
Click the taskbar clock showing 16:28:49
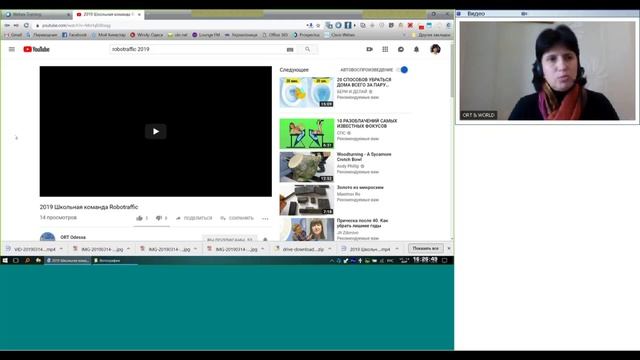point(425,260)
